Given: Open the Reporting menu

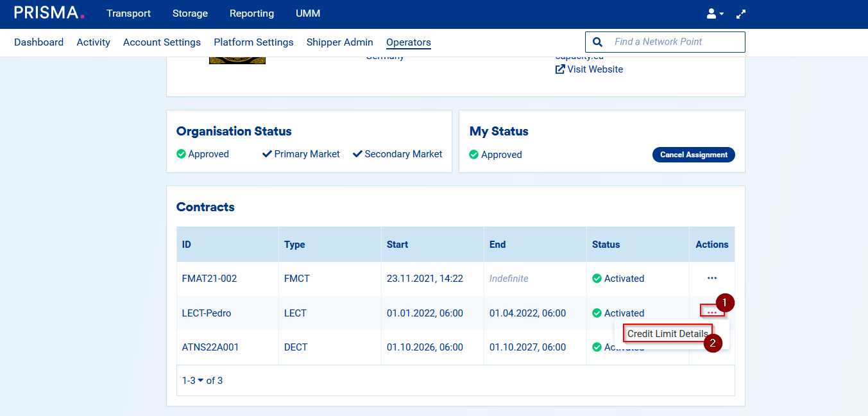Looking at the screenshot, I should [x=251, y=13].
